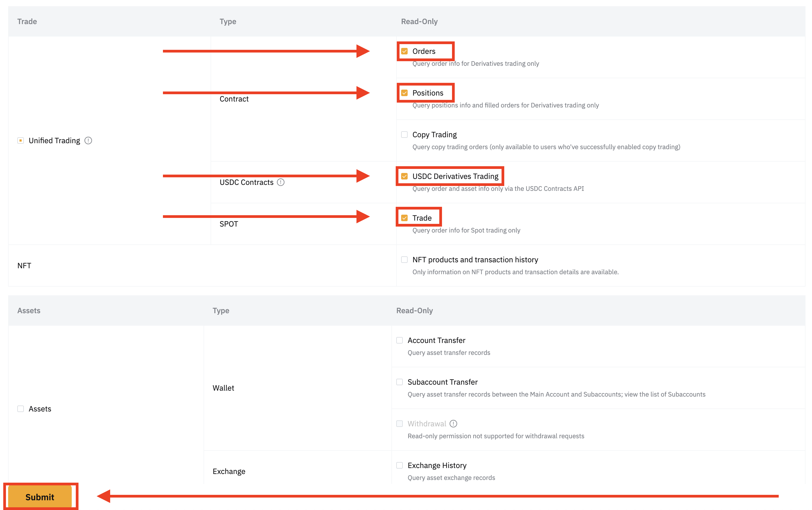812x510 pixels.
Task: Check the Exchange History checkbox
Action: click(400, 465)
